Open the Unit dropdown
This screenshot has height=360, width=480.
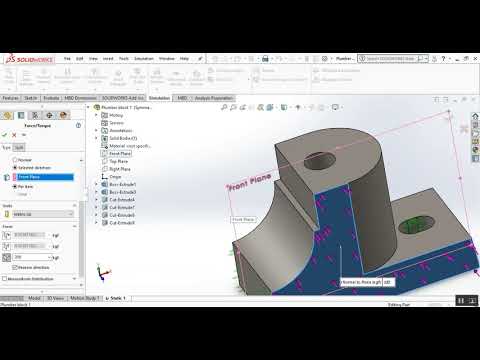(43, 214)
